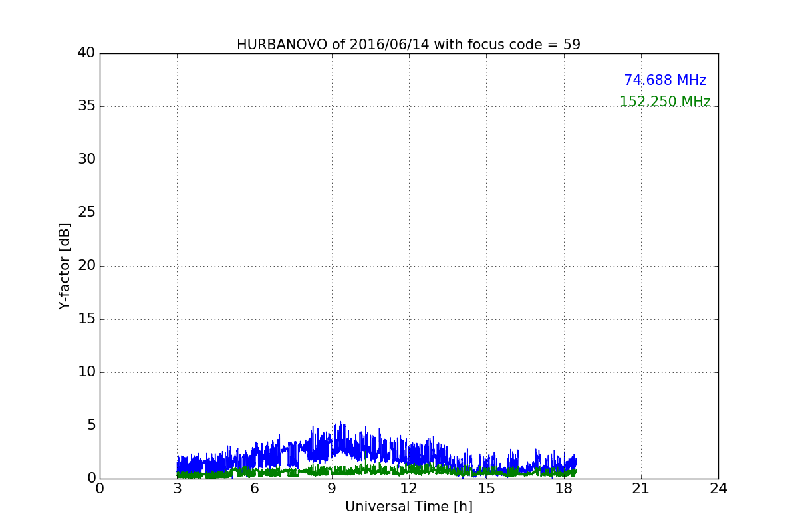Click x-axis tick label 6
Image resolution: width=798 pixels, height=532 pixels.
pos(254,489)
